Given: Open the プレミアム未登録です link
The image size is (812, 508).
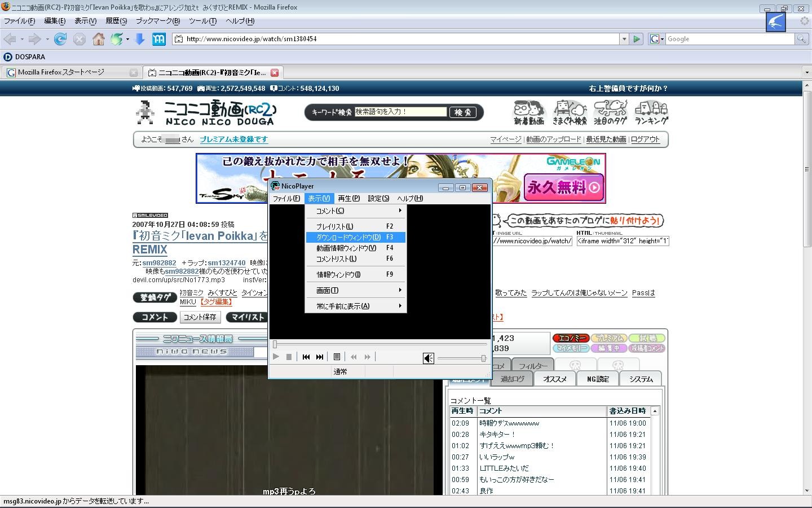Looking at the screenshot, I should (x=233, y=139).
